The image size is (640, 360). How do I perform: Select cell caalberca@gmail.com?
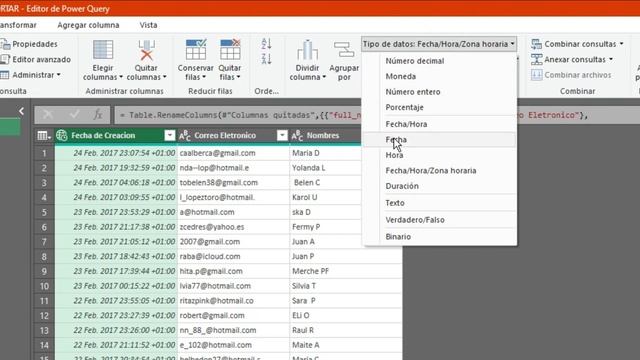233,153
